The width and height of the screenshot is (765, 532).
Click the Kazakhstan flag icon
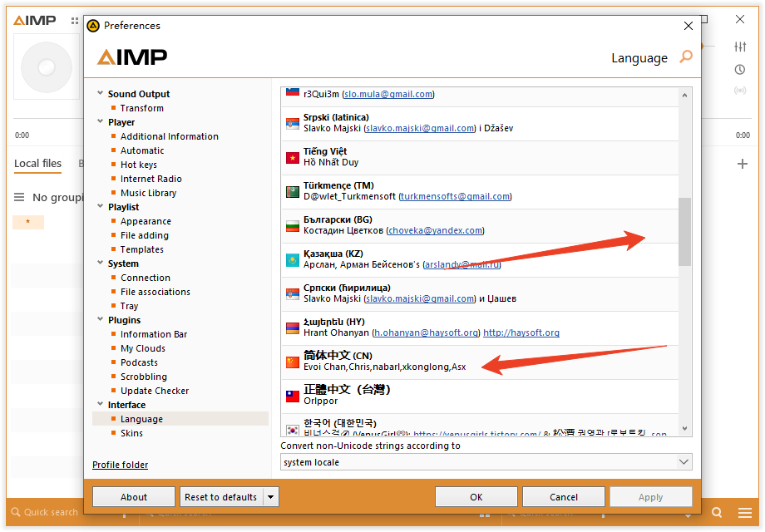tap(292, 260)
